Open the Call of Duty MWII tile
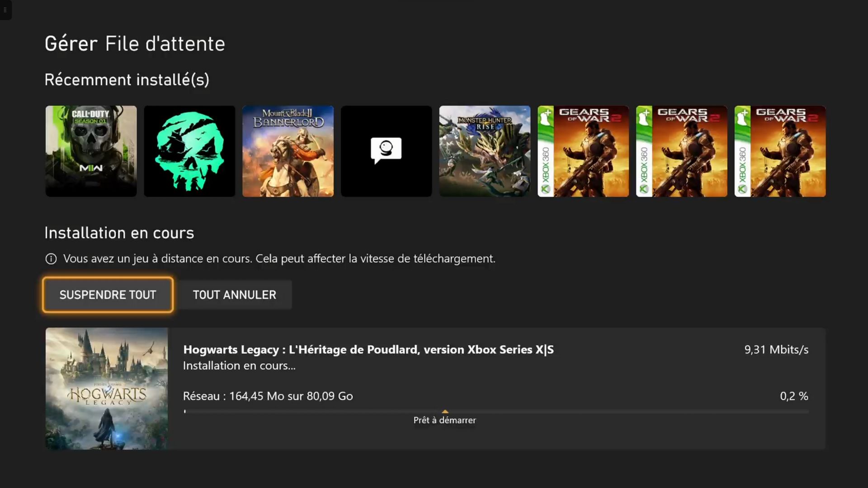 91,151
